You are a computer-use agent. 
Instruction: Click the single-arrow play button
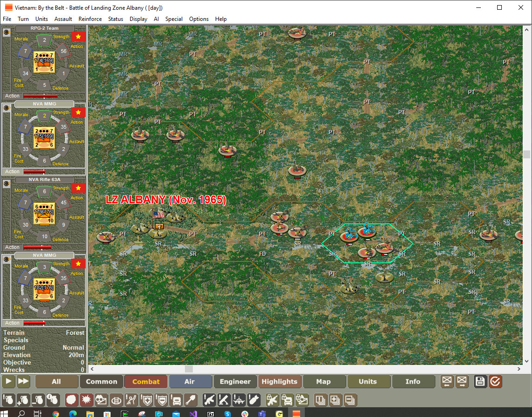click(8, 381)
